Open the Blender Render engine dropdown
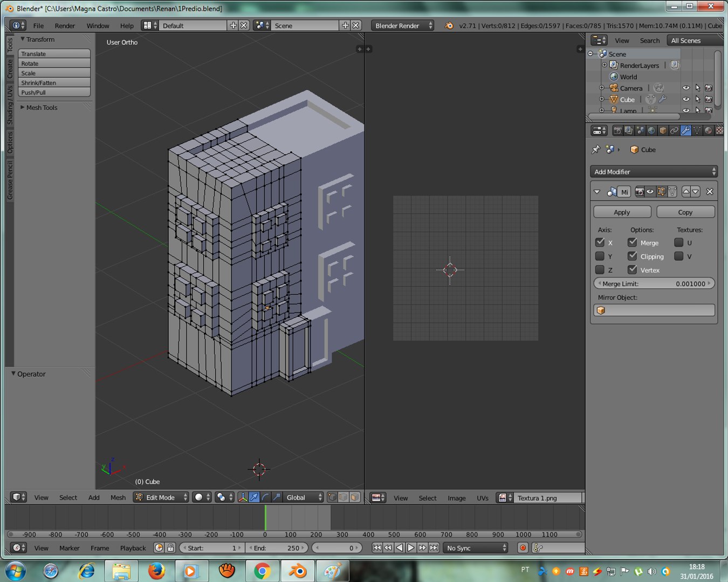This screenshot has width=728, height=582. 402,25
